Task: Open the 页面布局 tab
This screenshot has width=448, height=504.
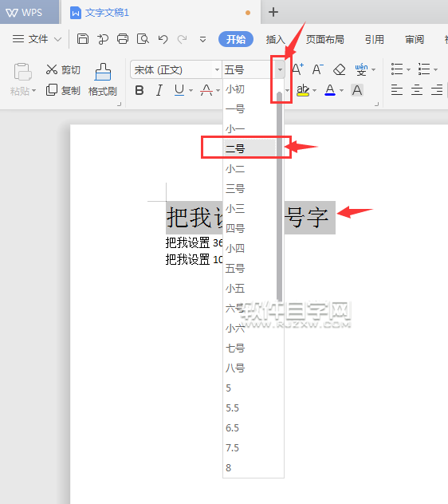Action: (324, 39)
